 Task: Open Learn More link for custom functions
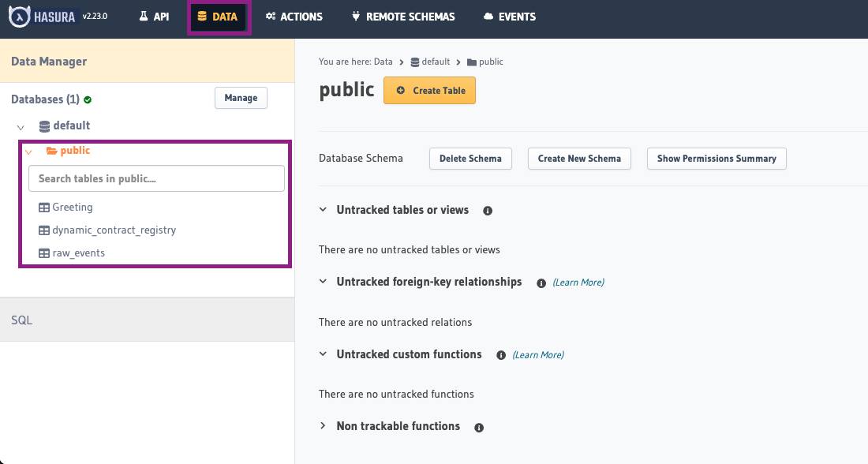pyautogui.click(x=538, y=355)
